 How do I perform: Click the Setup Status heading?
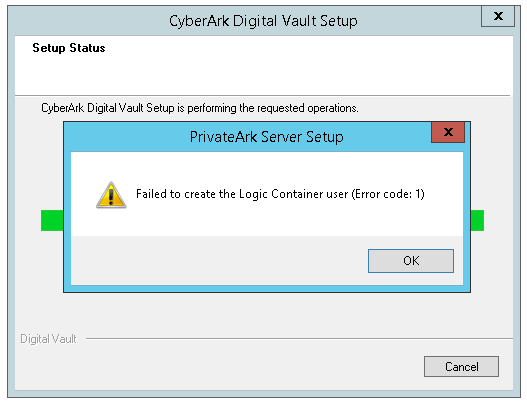tap(69, 48)
